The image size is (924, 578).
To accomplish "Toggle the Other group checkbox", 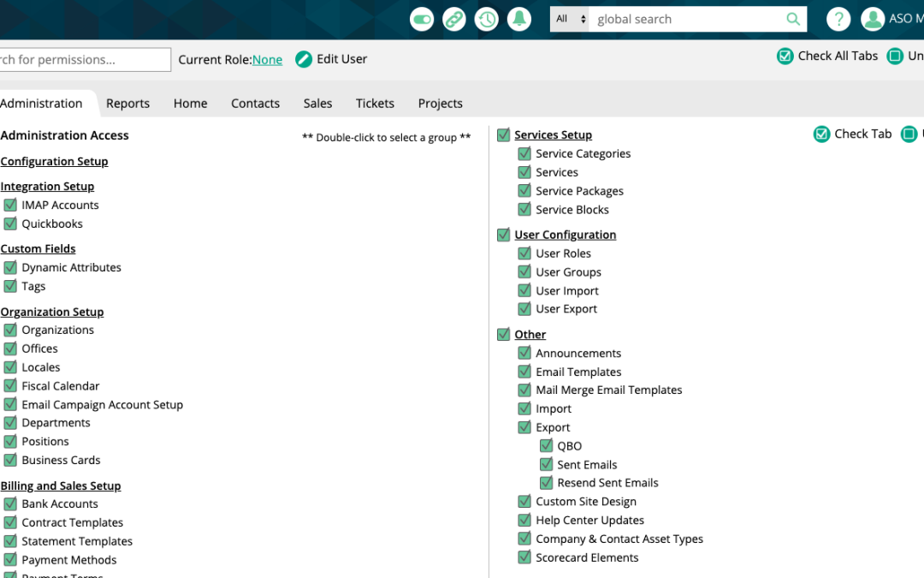I will coord(503,335).
